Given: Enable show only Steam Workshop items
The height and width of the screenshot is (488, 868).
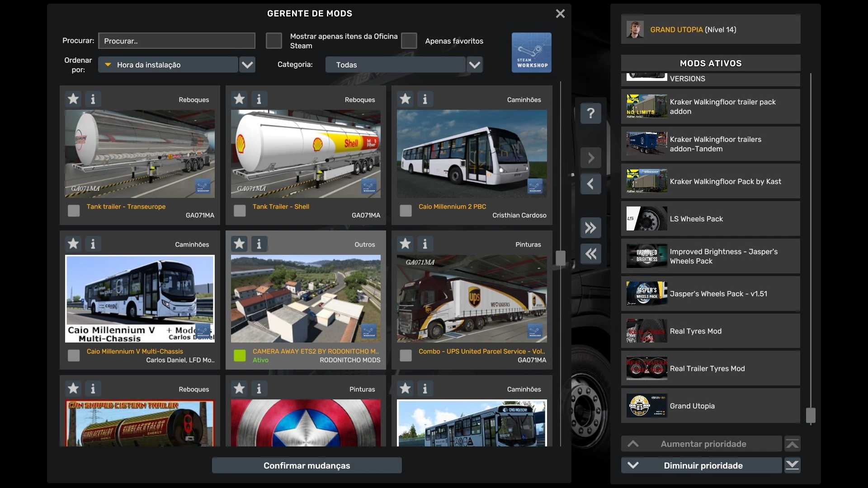Looking at the screenshot, I should pyautogui.click(x=274, y=41).
